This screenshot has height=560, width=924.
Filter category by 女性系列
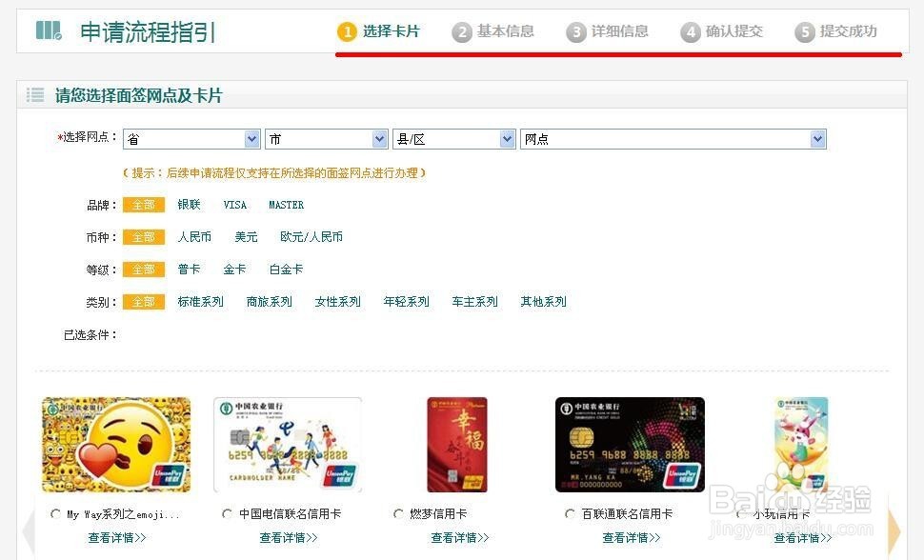[337, 302]
